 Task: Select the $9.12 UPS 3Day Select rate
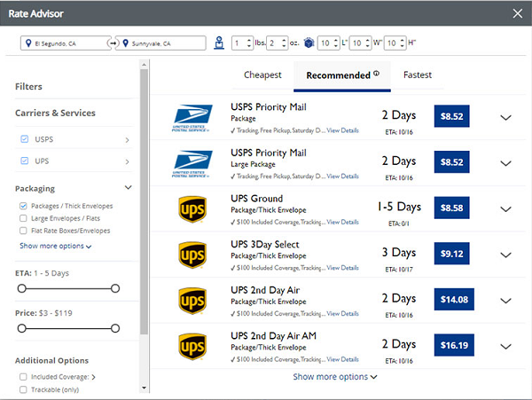[451, 254]
